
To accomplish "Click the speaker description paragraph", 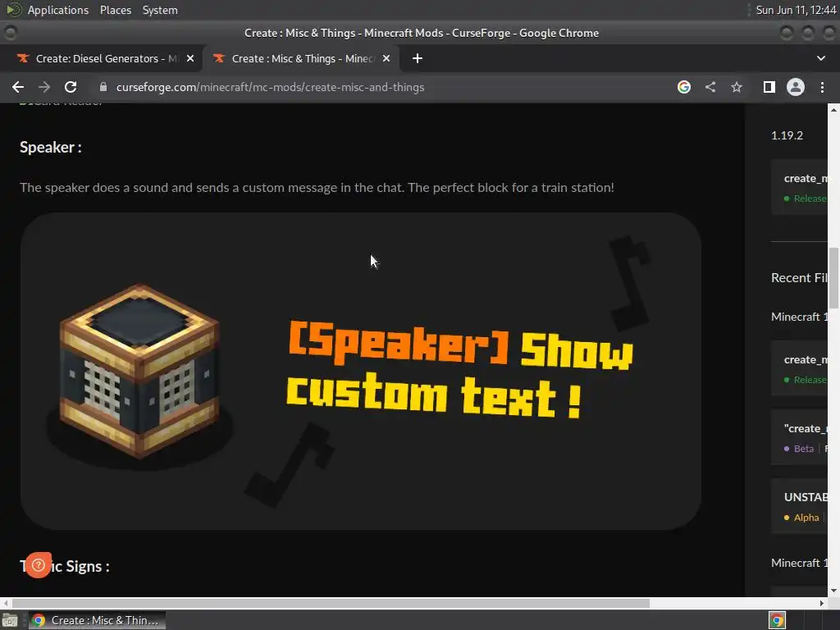I will tap(317, 188).
